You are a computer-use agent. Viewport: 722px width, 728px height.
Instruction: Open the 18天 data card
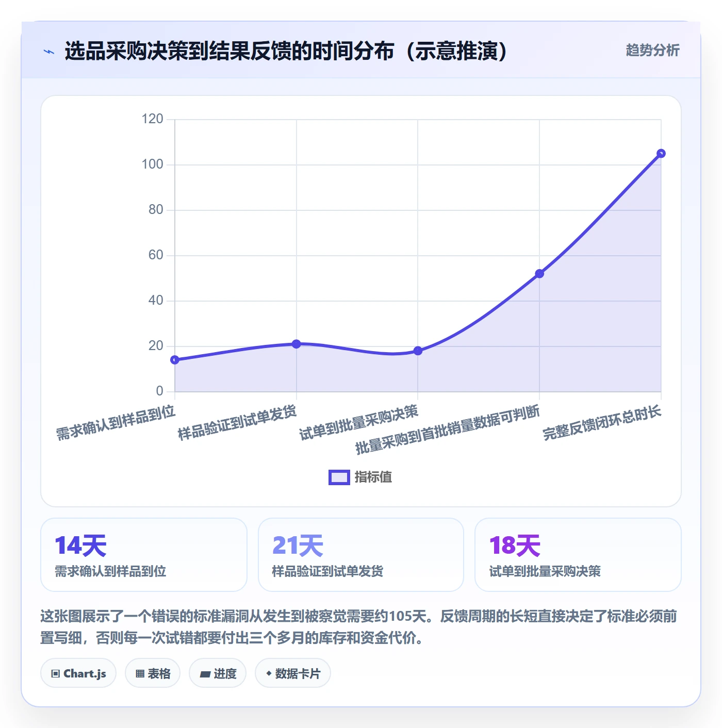click(x=578, y=555)
